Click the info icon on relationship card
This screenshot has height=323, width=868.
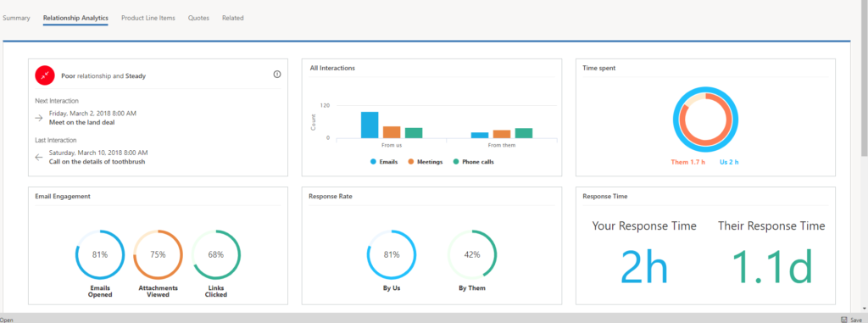(277, 75)
